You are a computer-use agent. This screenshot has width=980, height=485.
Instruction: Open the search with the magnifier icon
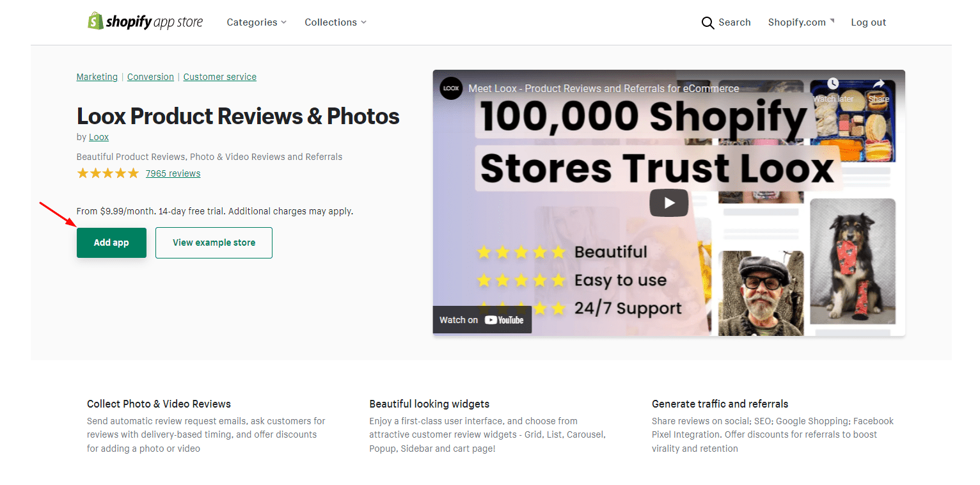707,22
